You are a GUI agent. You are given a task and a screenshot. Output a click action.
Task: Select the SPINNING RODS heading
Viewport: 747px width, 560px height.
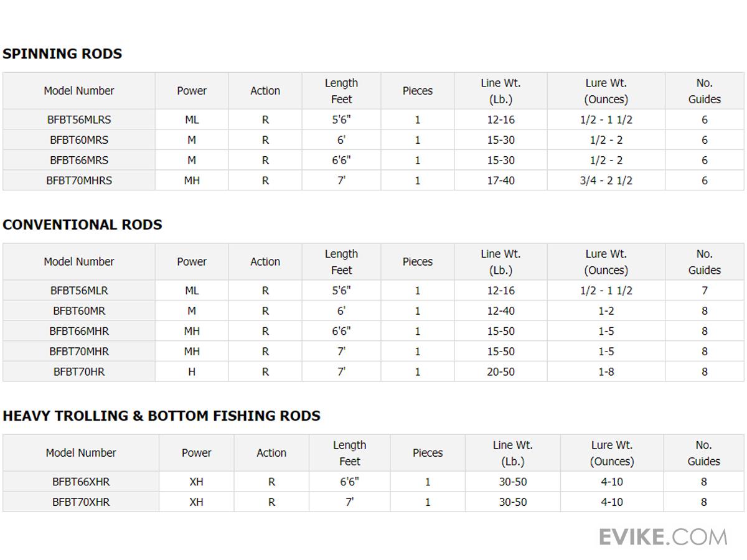(62, 54)
